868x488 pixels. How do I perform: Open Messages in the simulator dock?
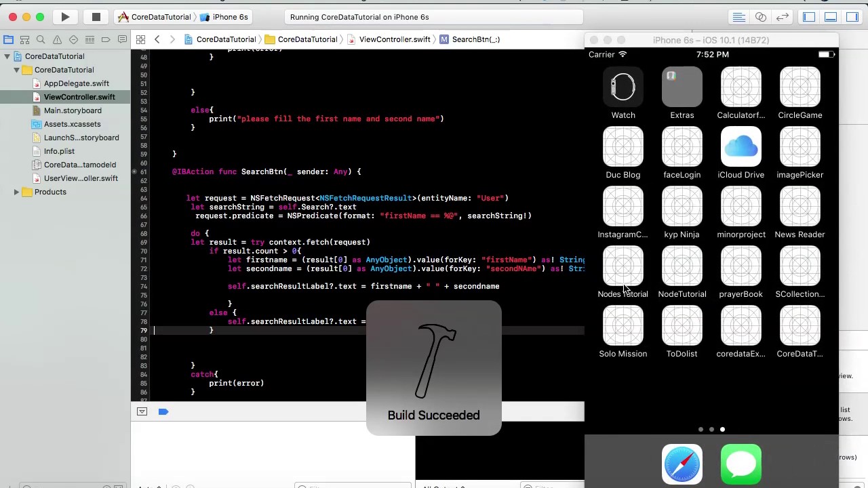click(741, 464)
